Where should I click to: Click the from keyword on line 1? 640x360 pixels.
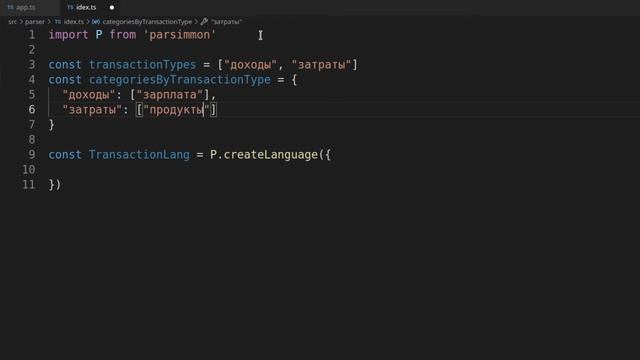tap(122, 35)
